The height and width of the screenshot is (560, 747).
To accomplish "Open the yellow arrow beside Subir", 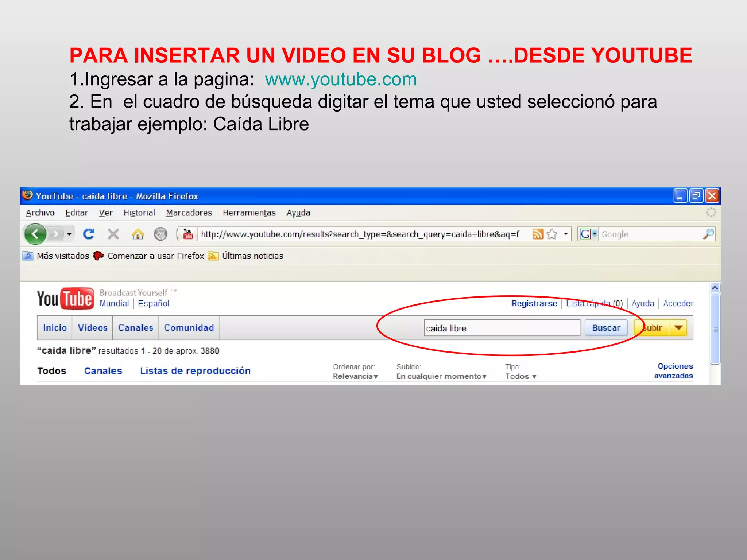I will point(678,328).
